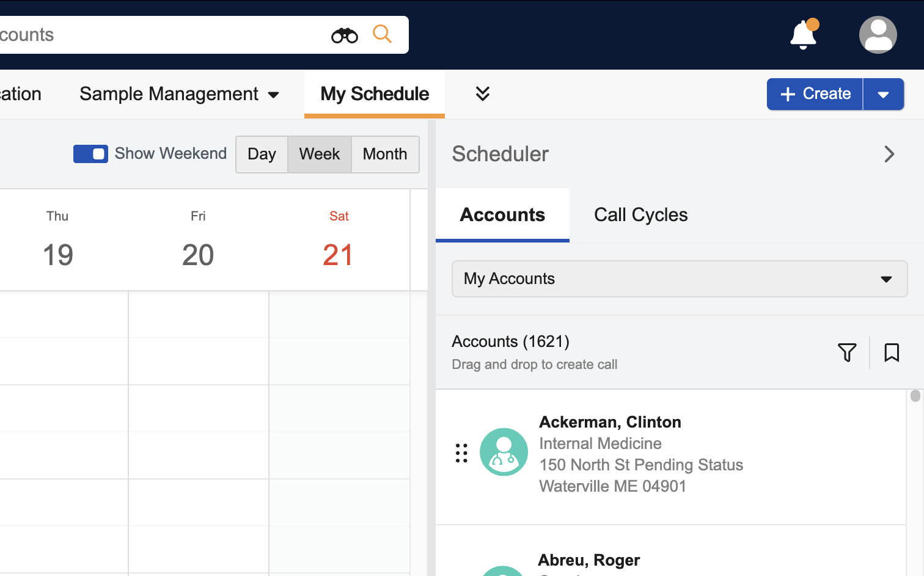Image resolution: width=924 pixels, height=576 pixels.
Task: Switch to the Call Cycles tab
Action: [x=640, y=215]
